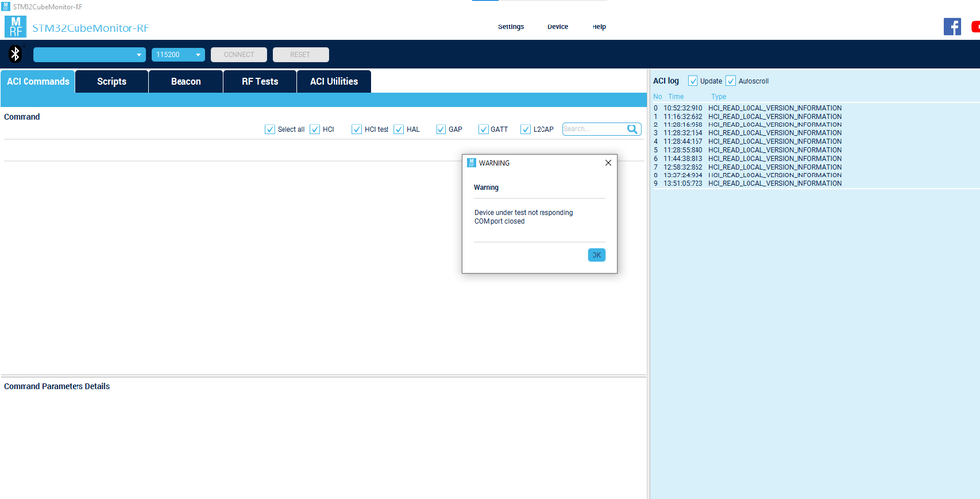Screen dimensions: 980x499
Task: Open the YouTube link icon
Action: (x=976, y=26)
